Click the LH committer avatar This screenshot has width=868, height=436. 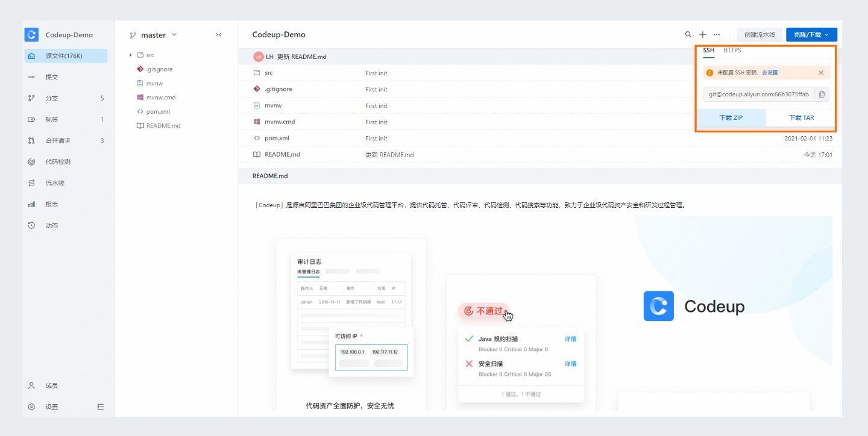[259, 57]
